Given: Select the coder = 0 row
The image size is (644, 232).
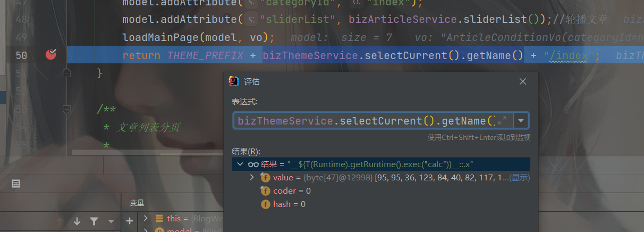Looking at the screenshot, I should click(x=380, y=190).
